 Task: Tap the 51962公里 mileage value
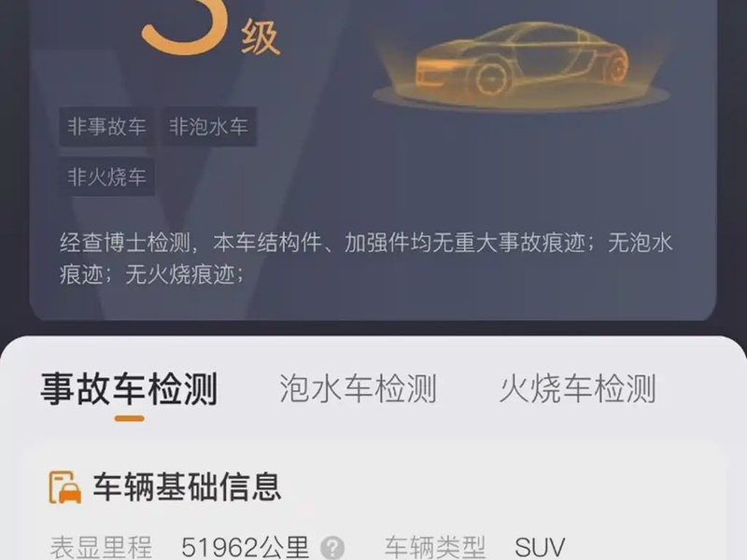coord(245,547)
